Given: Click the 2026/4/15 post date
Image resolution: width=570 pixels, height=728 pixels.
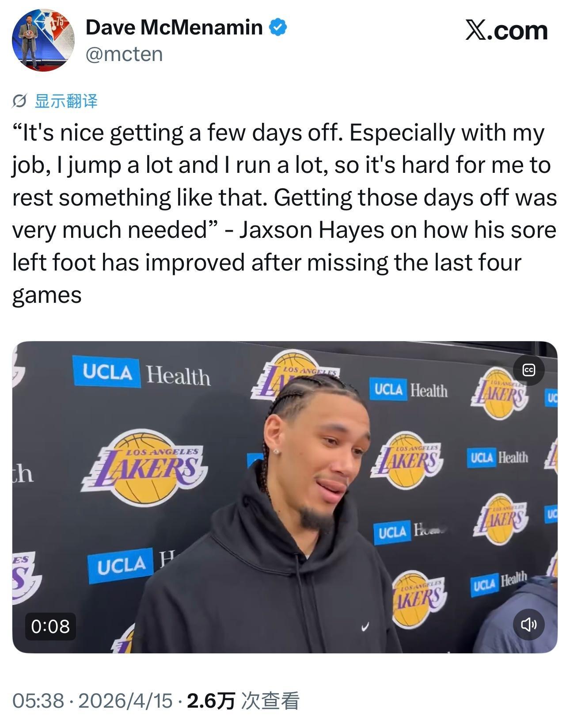Looking at the screenshot, I should click(125, 701).
